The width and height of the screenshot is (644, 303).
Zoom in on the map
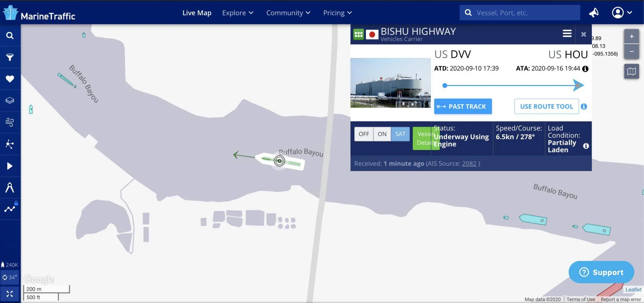[x=631, y=36]
